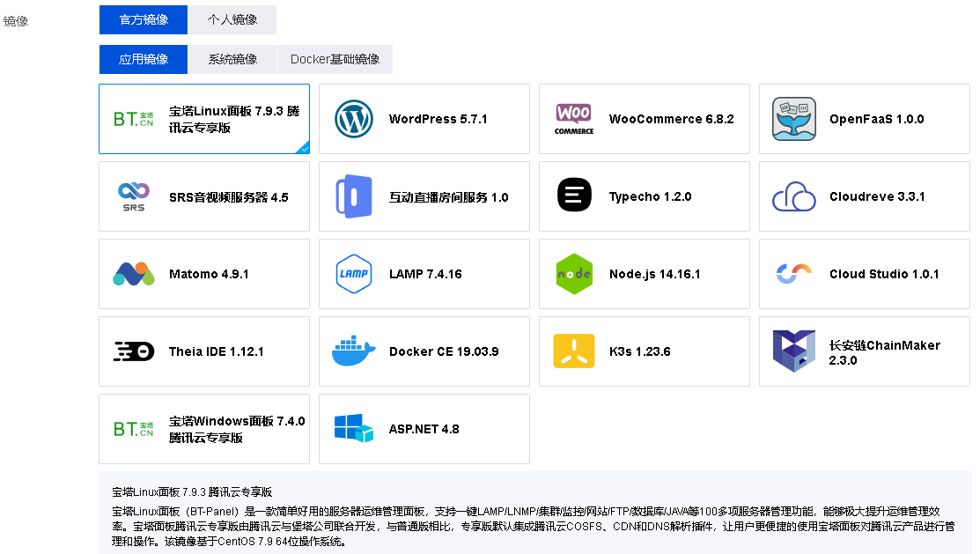Screen dimensions: 980x554
Task: Click the 镜像 field label
Action: [x=16, y=21]
